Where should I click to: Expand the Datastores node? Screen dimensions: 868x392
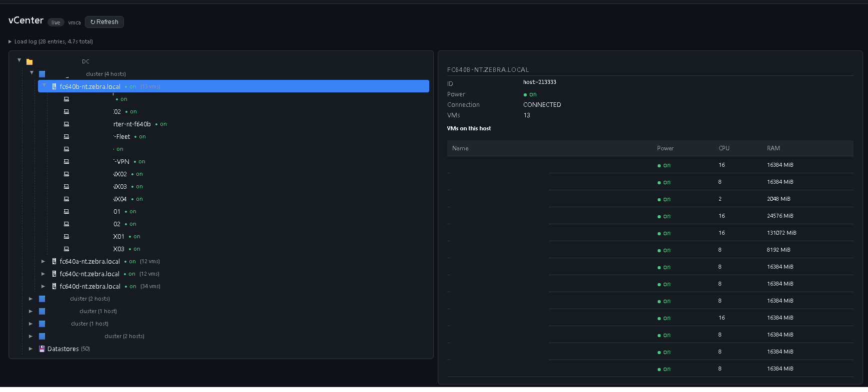tap(30, 349)
